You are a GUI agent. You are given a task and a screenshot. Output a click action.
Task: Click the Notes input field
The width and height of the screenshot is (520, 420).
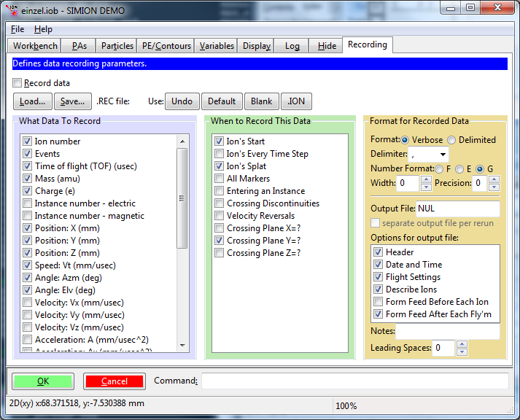click(x=448, y=331)
